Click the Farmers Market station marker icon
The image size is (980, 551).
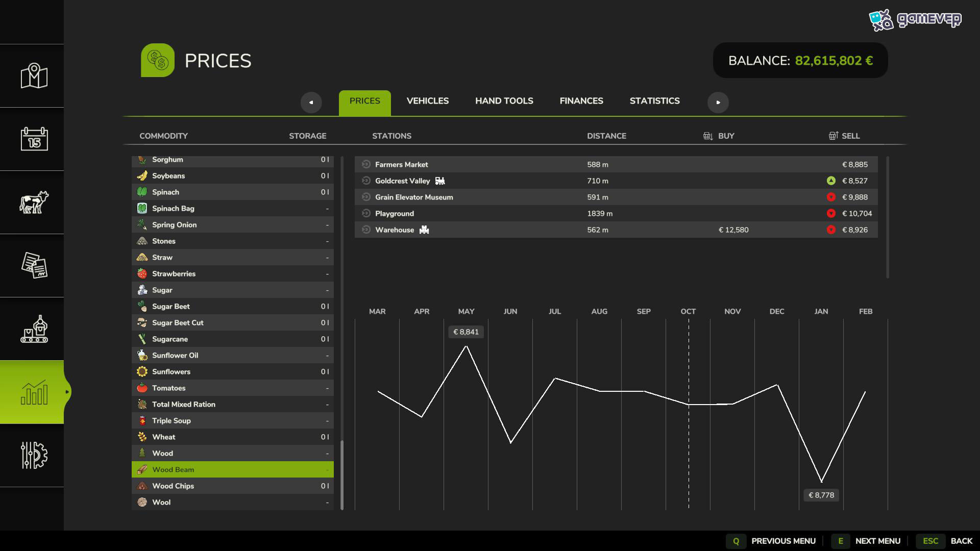click(x=366, y=164)
